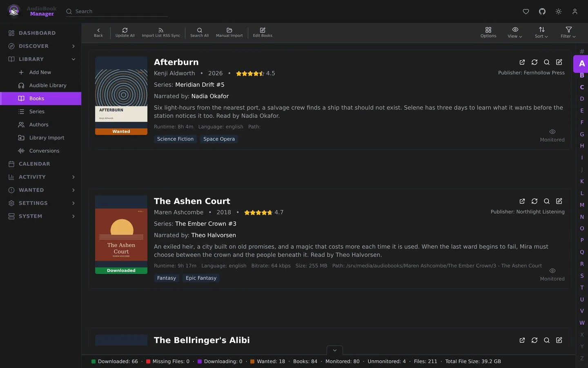Toggle the light/dark theme
The image size is (588, 368).
tap(559, 11)
